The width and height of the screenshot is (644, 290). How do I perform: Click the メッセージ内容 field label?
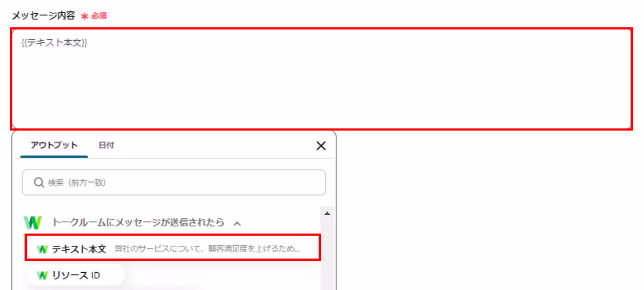tap(43, 16)
